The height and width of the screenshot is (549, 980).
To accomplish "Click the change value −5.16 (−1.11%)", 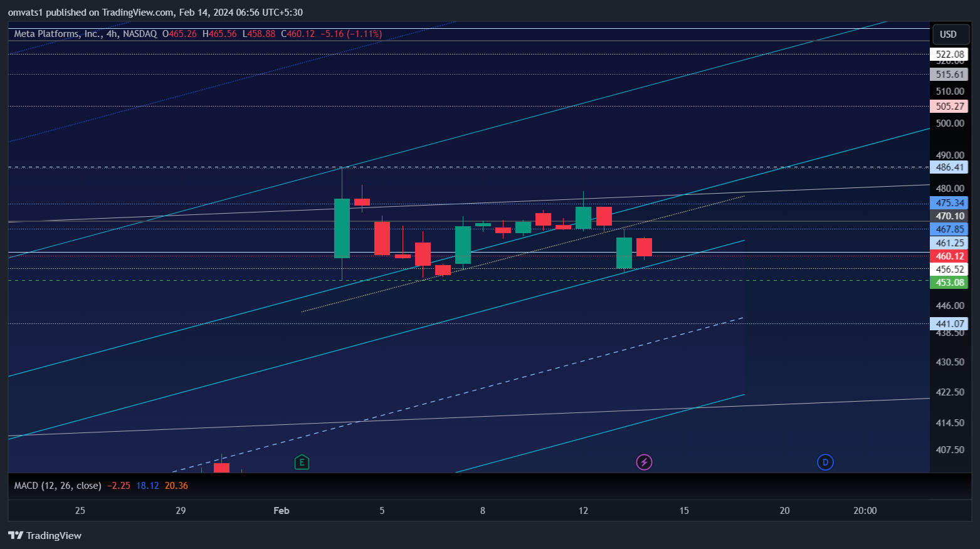I will pyautogui.click(x=351, y=34).
